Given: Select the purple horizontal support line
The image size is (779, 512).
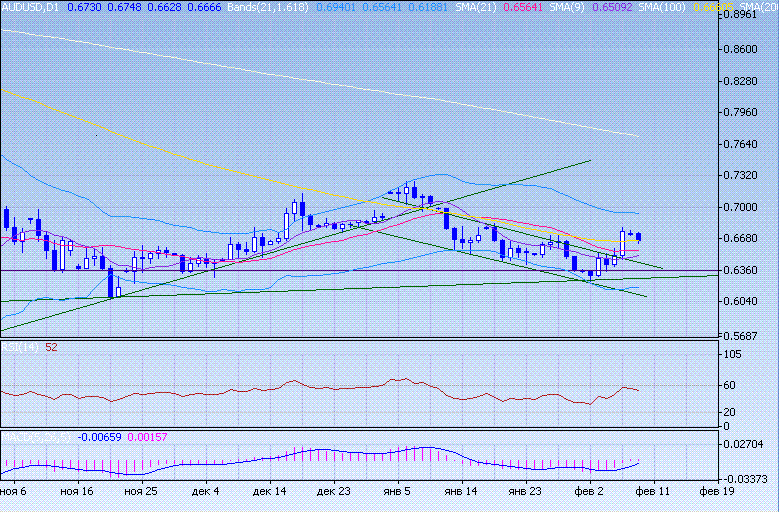Looking at the screenshot, I should click(x=300, y=270).
